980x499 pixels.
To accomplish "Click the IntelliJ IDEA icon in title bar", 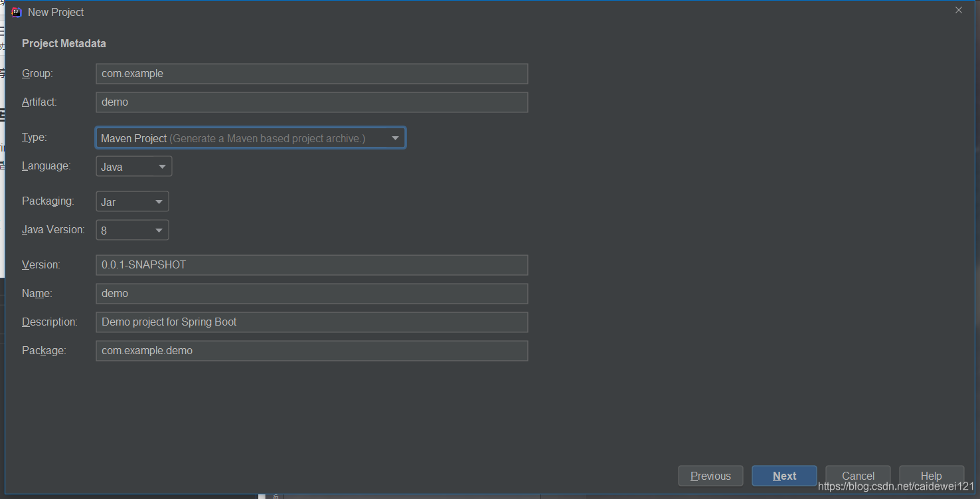I will click(17, 12).
